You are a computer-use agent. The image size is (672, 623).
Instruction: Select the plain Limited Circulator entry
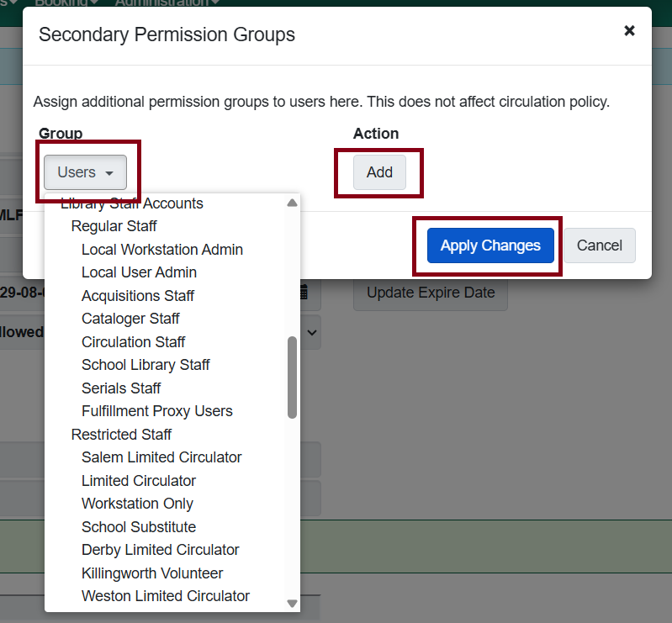[x=139, y=481]
